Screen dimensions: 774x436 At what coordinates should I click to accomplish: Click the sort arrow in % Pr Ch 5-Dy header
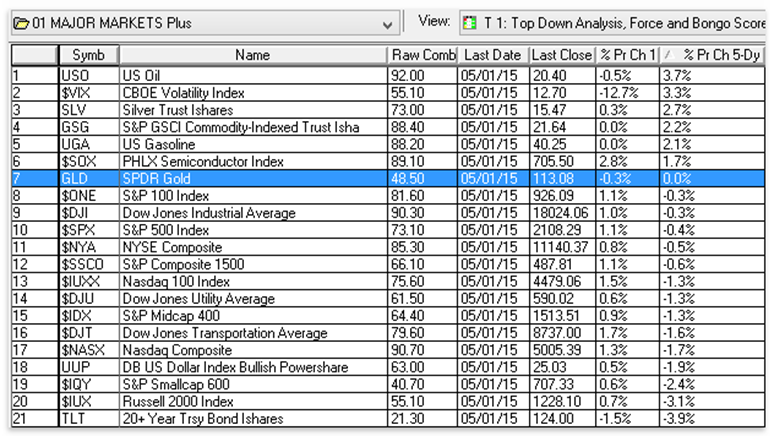point(669,54)
